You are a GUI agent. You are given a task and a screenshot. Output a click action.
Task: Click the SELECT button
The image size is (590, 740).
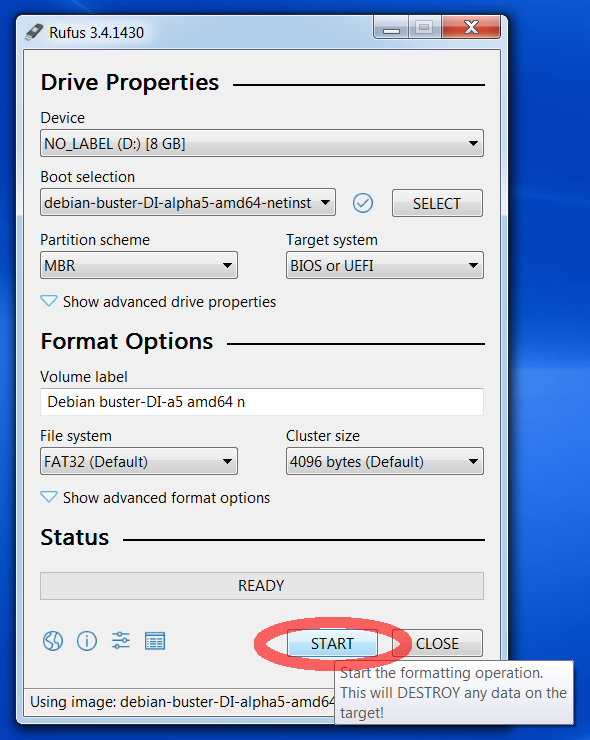click(x=437, y=203)
